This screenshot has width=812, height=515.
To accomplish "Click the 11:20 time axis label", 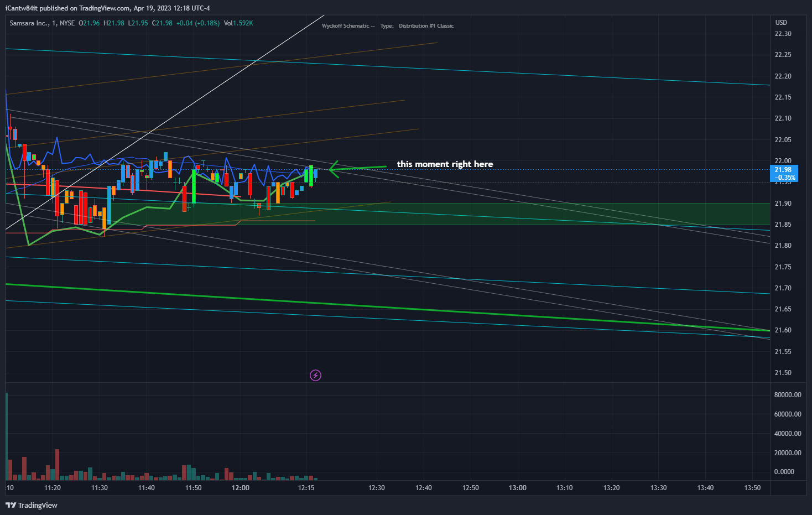I will [53, 488].
